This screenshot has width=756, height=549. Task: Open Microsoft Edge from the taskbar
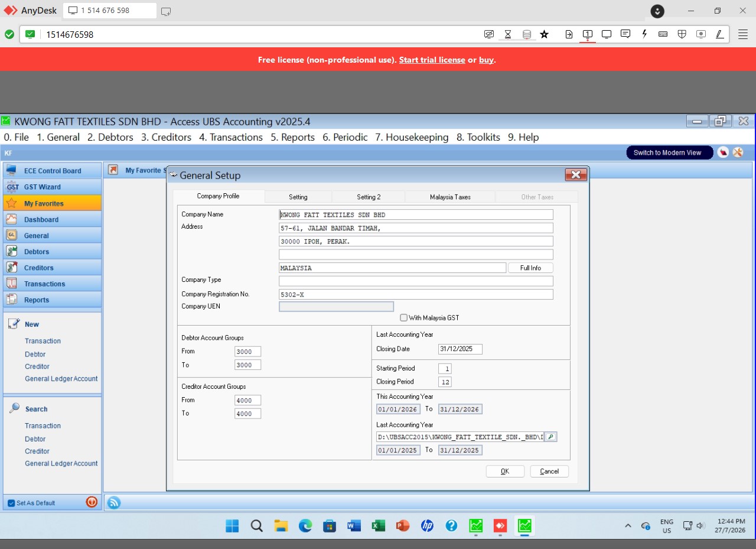pos(305,525)
